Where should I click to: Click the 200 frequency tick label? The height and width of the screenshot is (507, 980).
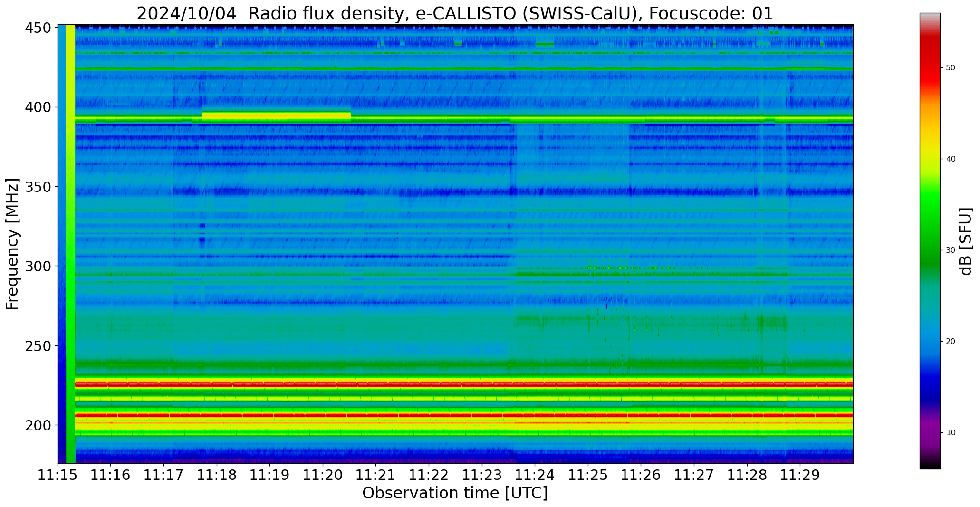click(x=38, y=425)
